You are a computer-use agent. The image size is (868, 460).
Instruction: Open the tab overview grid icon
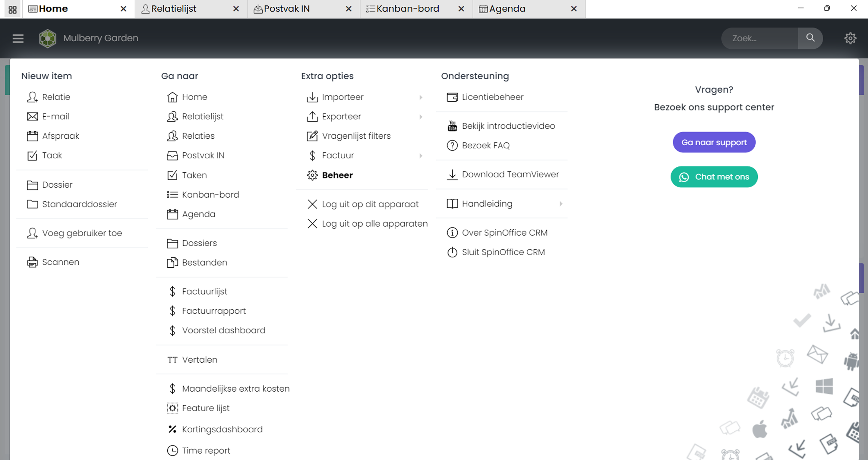[x=12, y=9]
